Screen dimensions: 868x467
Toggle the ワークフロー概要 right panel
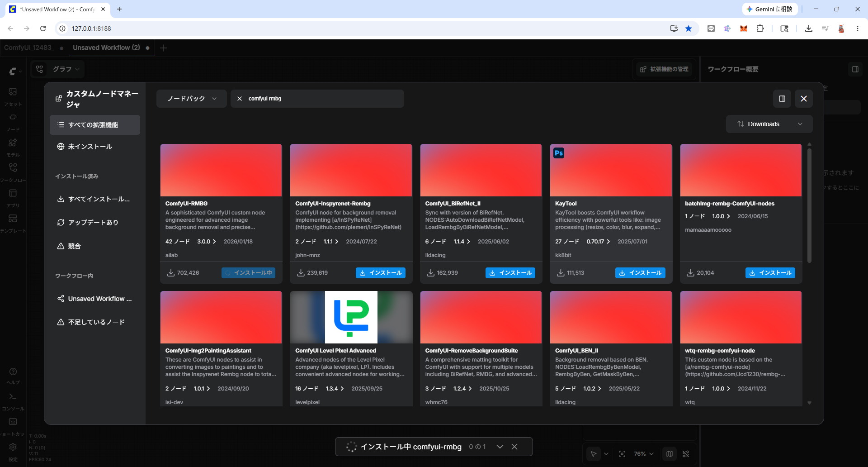855,69
